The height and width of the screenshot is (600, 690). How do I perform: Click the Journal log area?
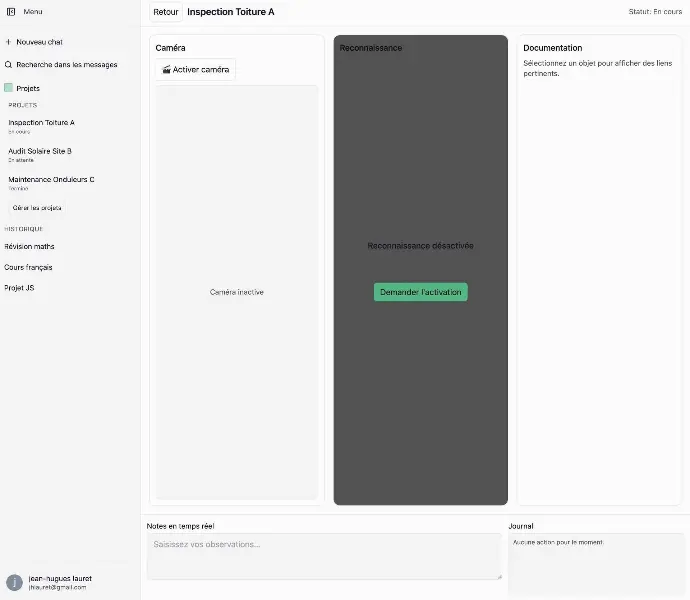(596, 564)
